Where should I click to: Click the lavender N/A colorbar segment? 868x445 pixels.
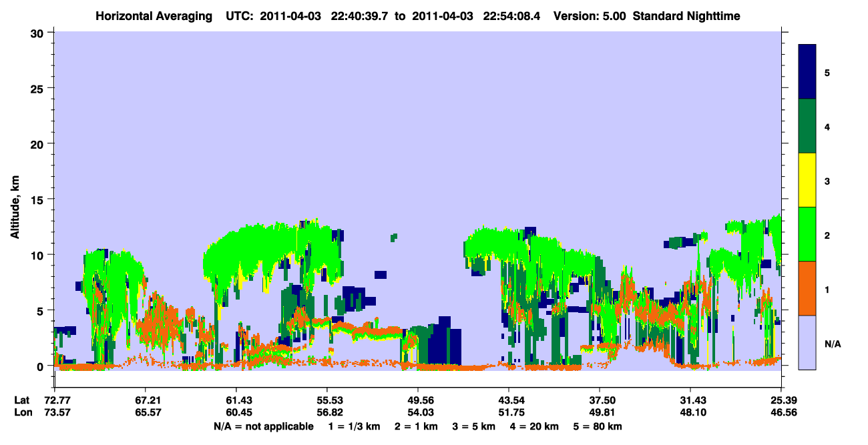pos(807,342)
